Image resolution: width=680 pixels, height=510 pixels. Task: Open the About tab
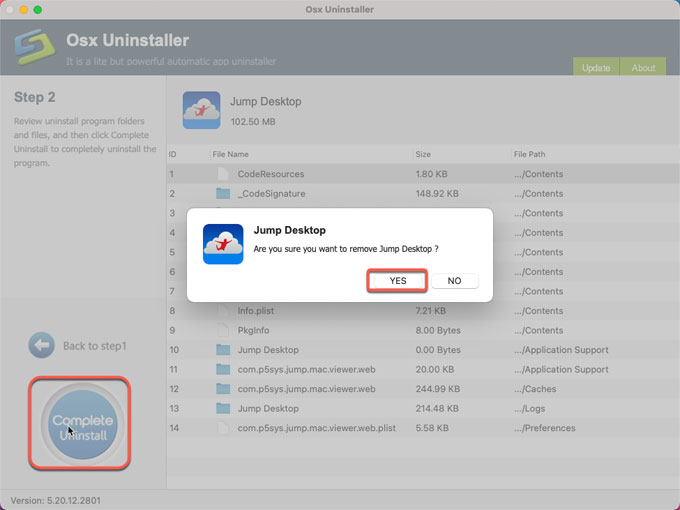tap(643, 68)
